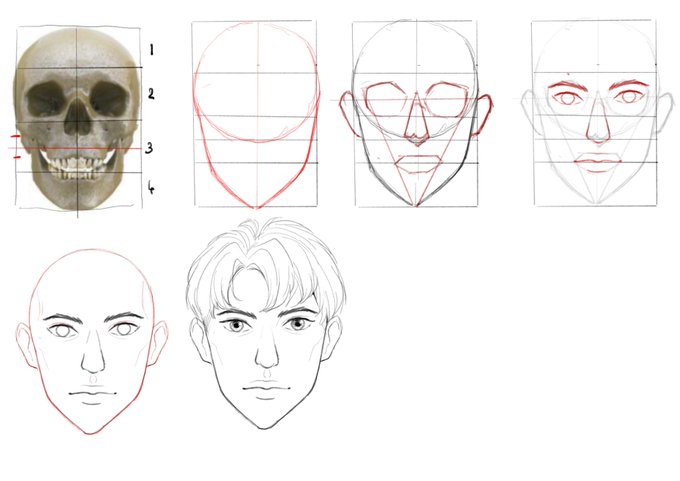The image size is (680, 481).
Task: Click the handwritten number 3 beside the skull
Action: click(x=149, y=148)
